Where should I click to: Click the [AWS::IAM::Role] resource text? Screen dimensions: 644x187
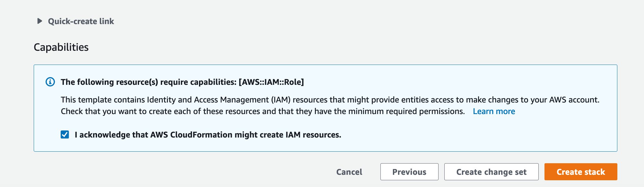(271, 82)
